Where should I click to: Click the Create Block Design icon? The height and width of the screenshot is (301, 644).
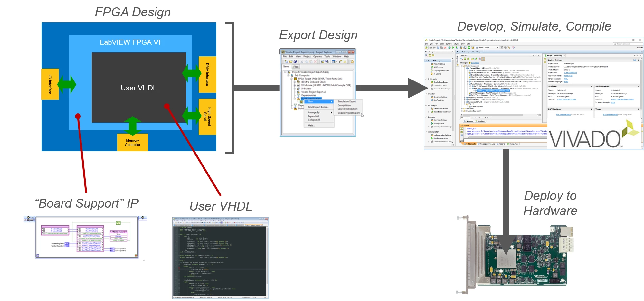tap(432, 82)
